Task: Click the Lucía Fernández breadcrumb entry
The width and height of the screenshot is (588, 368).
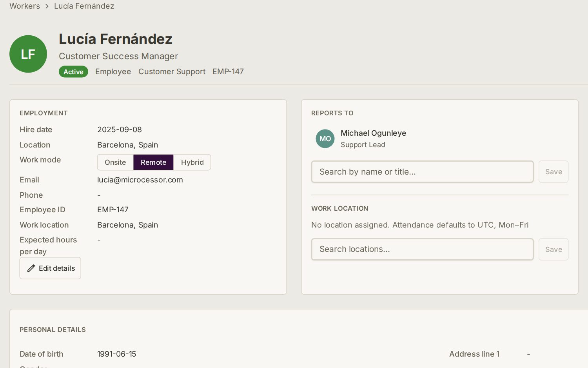Action: click(x=84, y=6)
